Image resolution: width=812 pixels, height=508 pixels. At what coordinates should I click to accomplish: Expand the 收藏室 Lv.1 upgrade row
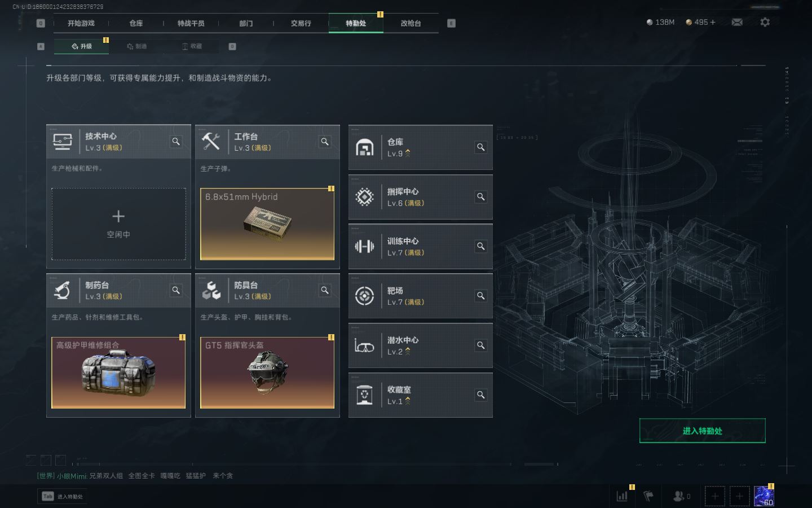pyautogui.click(x=421, y=395)
